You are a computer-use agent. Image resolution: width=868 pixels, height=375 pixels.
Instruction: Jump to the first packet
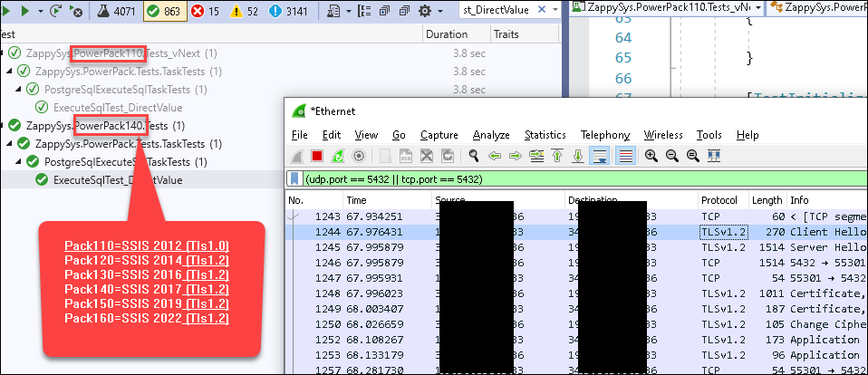(557, 156)
